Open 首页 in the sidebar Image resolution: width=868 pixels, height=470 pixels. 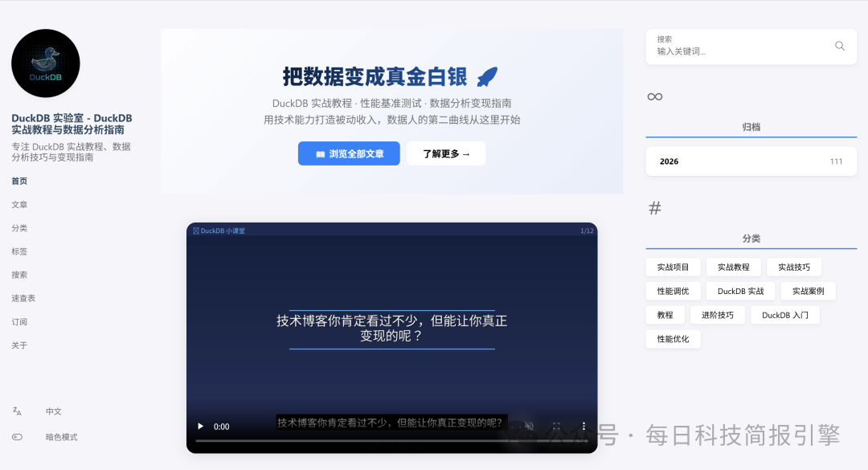[x=19, y=181]
